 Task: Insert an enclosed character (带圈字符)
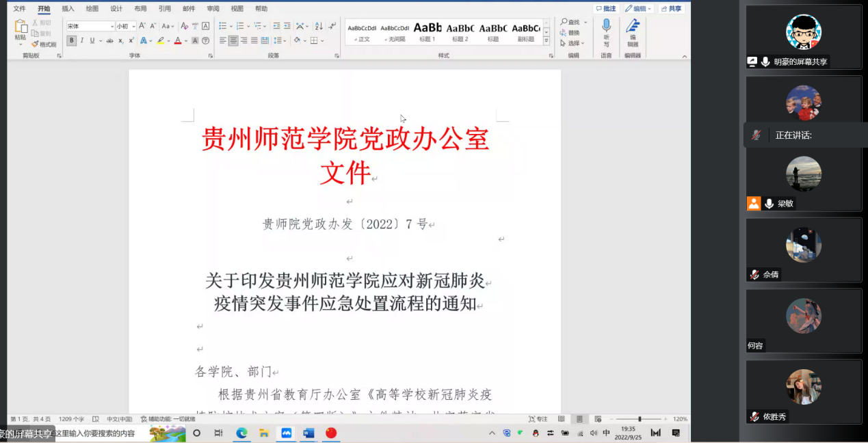click(x=205, y=41)
